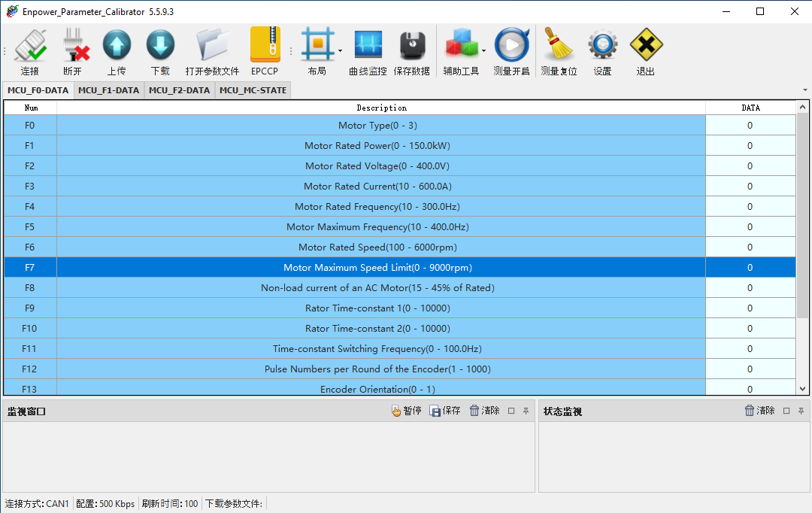This screenshot has width=812, height=513.
Task: Pin the 监视窗口 monitor panel
Action: 526,411
